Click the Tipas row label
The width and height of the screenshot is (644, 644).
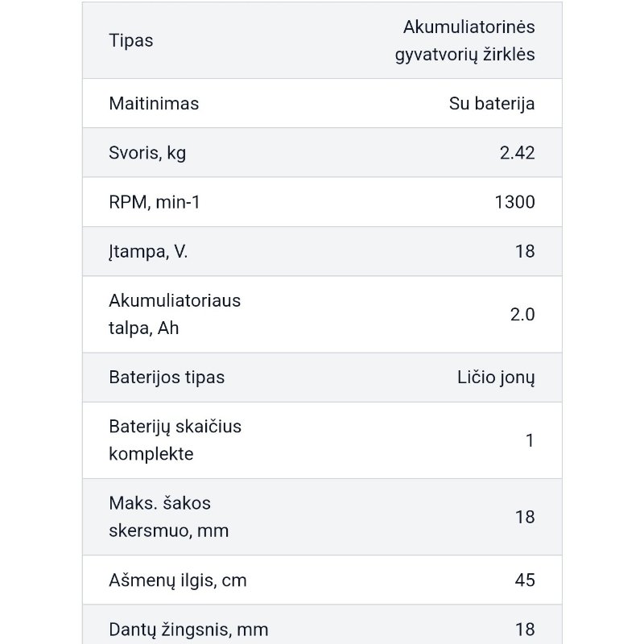[130, 40]
